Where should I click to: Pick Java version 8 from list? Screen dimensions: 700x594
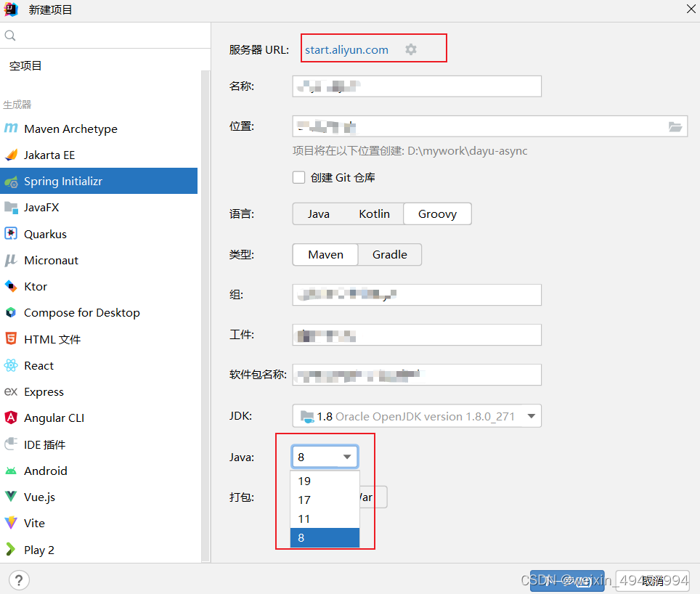pos(325,538)
